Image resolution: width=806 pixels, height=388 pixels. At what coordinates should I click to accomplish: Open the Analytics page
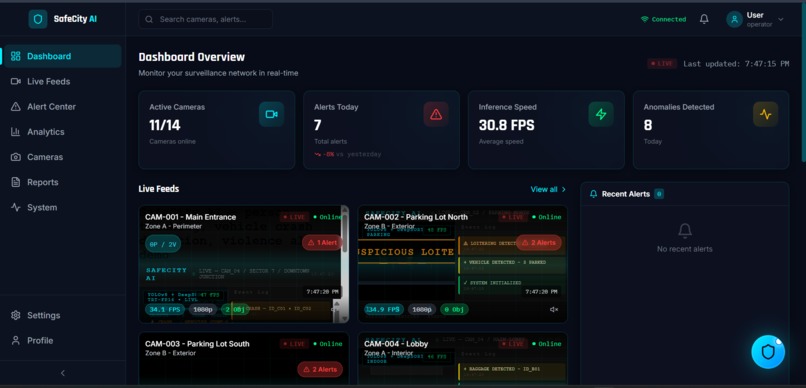[63, 132]
